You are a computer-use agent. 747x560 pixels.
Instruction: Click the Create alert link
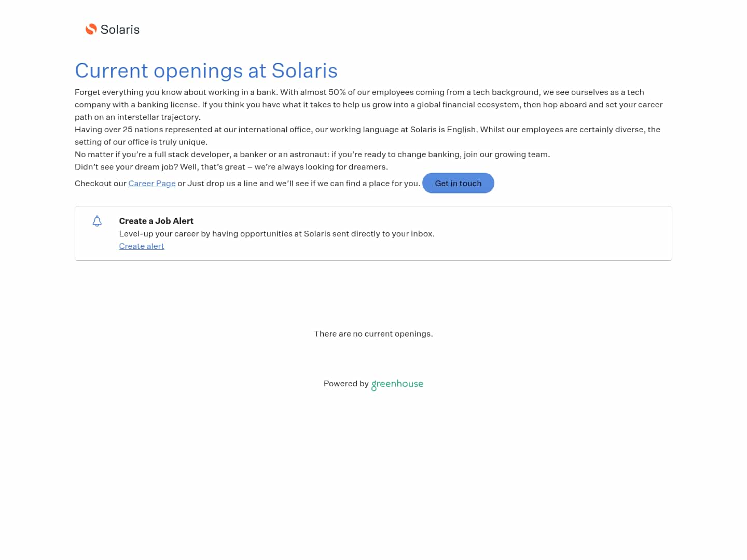pyautogui.click(x=142, y=246)
